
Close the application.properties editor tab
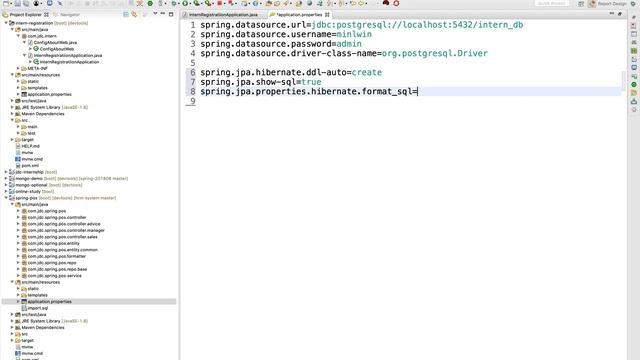point(327,15)
